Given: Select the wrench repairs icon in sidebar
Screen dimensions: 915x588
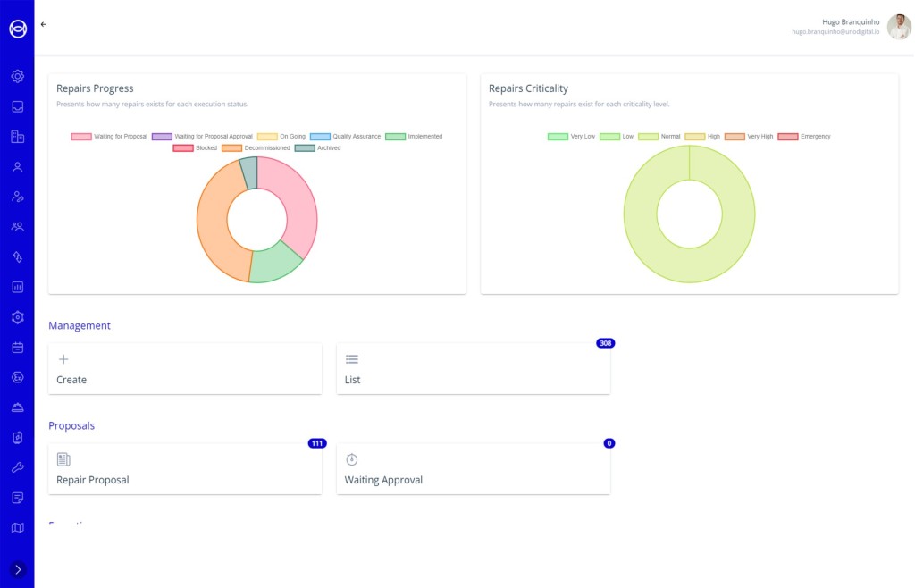Looking at the screenshot, I should click(x=17, y=467).
